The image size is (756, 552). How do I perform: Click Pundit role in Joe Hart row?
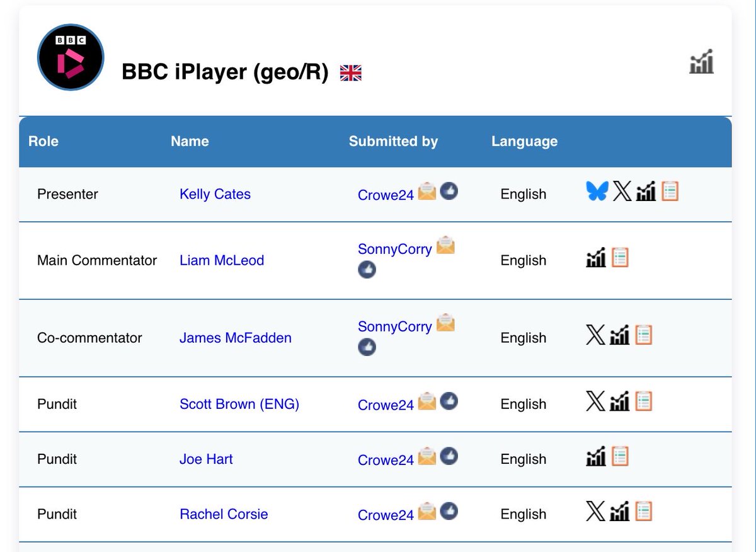click(x=57, y=459)
